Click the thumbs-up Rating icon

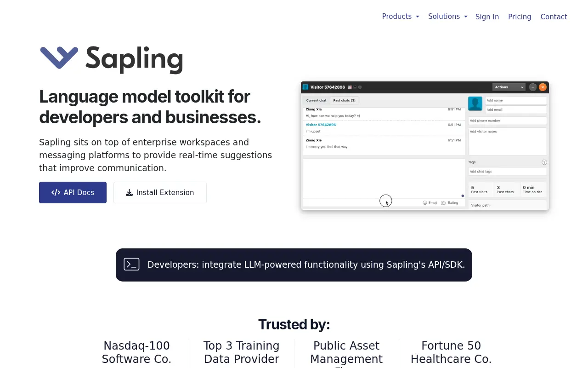(x=443, y=202)
